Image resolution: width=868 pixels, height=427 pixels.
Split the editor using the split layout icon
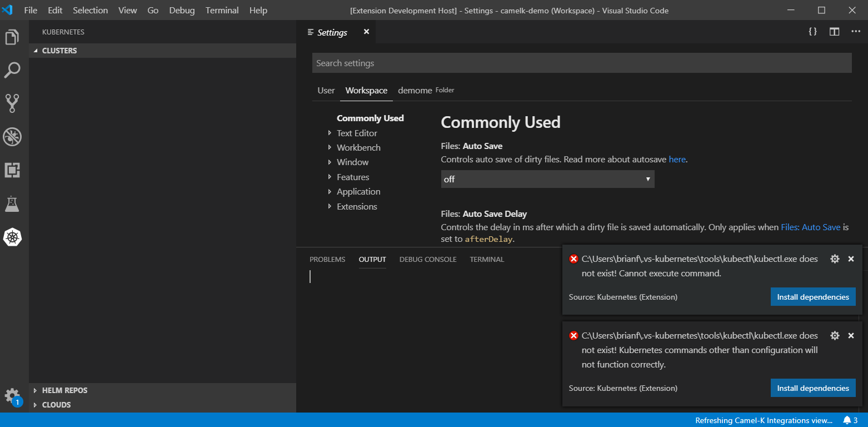(834, 32)
